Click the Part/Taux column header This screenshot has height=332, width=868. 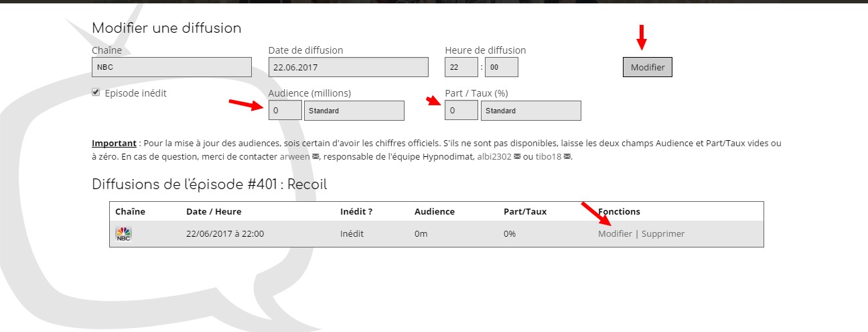coord(525,211)
